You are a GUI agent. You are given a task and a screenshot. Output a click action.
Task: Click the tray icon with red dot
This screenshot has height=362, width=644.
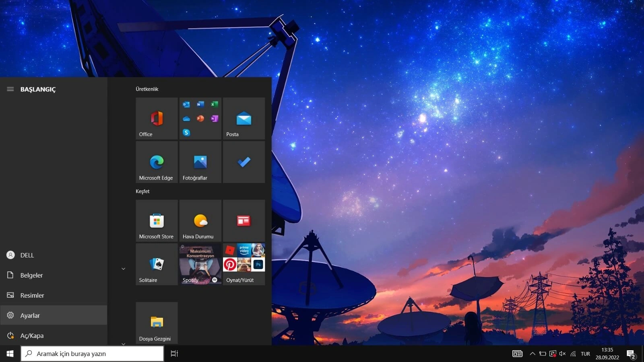(x=553, y=354)
